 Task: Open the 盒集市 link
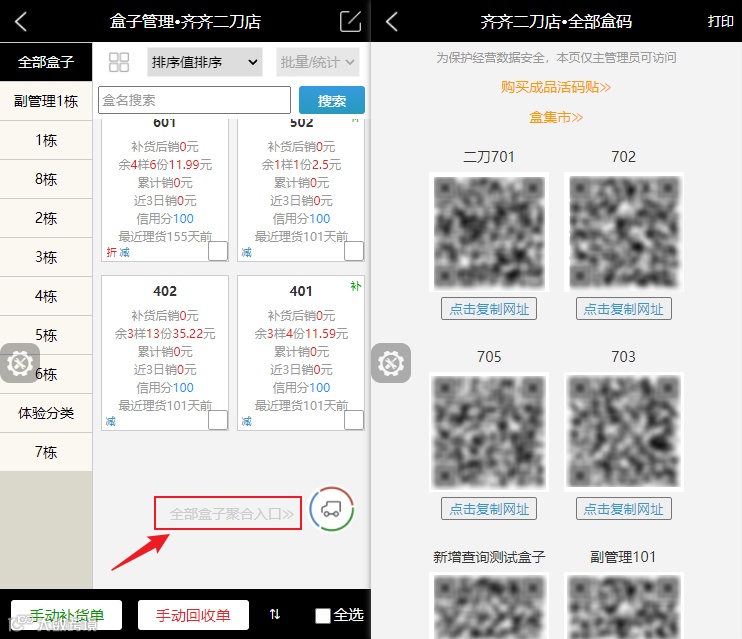click(x=556, y=117)
